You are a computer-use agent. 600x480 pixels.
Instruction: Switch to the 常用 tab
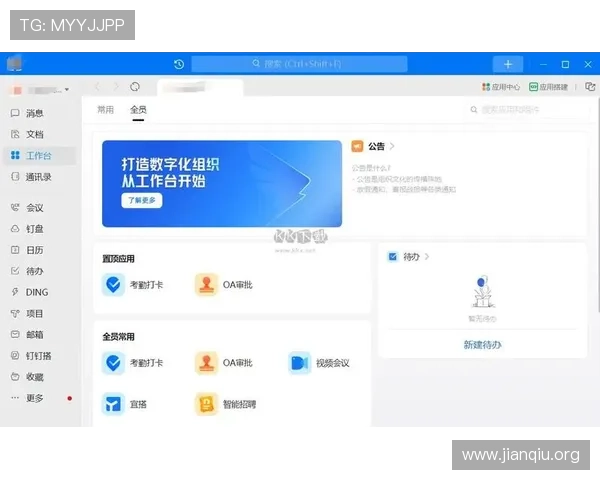[x=105, y=110]
